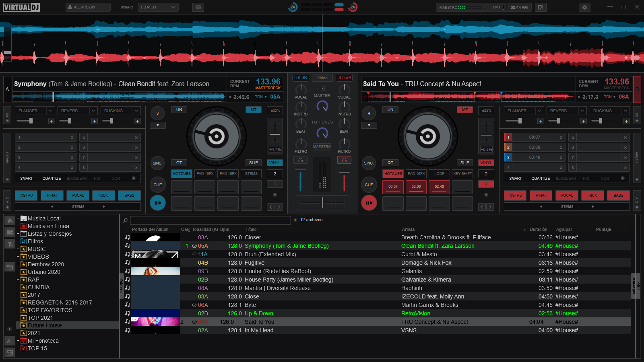Toggle MT master tempo on deck B
Image resolution: width=644 pixels, height=362 pixels.
(x=465, y=110)
